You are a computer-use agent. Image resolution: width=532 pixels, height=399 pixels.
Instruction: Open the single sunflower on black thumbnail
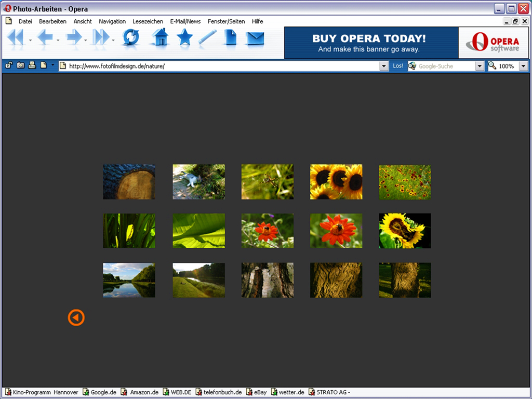click(x=405, y=231)
